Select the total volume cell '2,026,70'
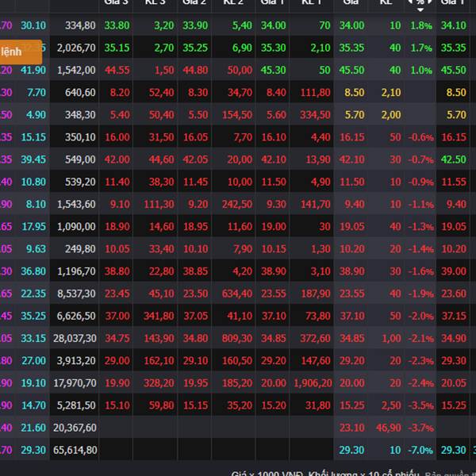This screenshot has width=476, height=476. point(76,48)
